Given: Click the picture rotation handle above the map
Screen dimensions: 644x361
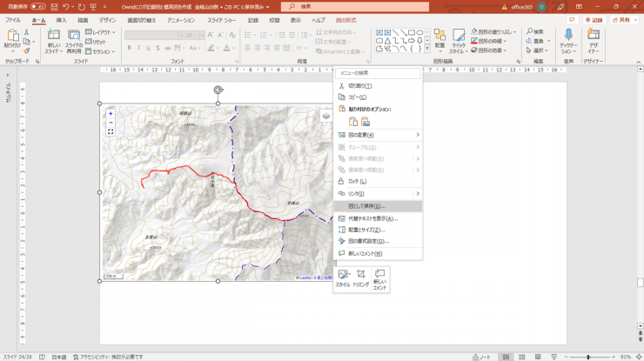Looking at the screenshot, I should click(x=218, y=90).
